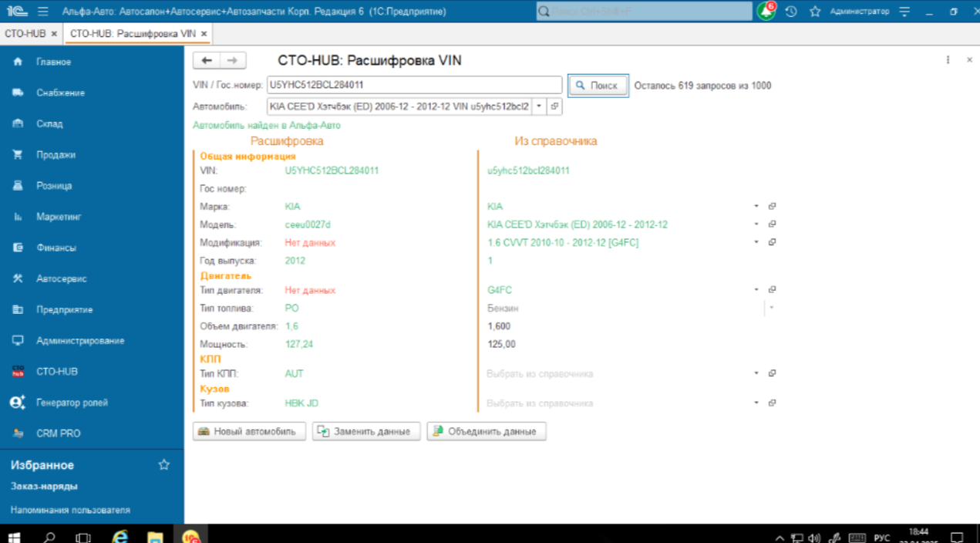Open the Тип кузова reference item icon
Viewport: 980px width, 543px height.
772,403
